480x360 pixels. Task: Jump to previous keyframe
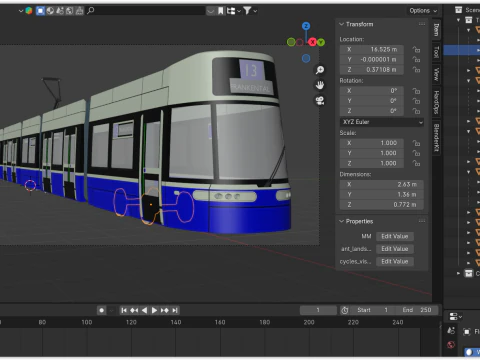pyautogui.click(x=134, y=310)
